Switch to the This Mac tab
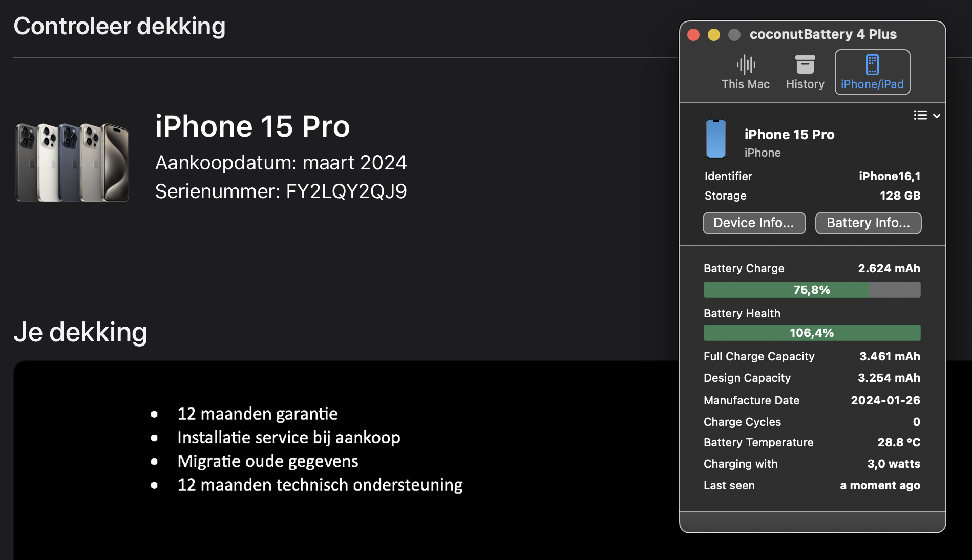 point(745,72)
